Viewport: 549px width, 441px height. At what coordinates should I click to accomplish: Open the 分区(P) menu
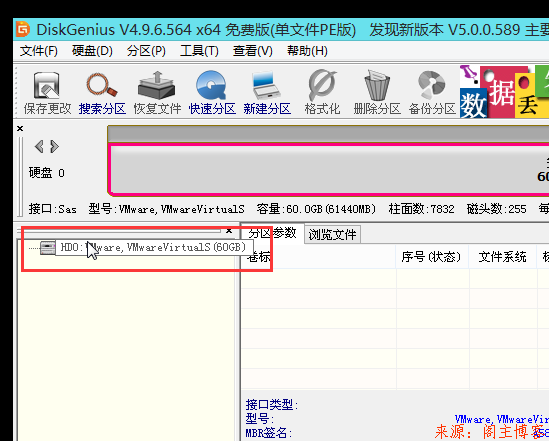146,51
